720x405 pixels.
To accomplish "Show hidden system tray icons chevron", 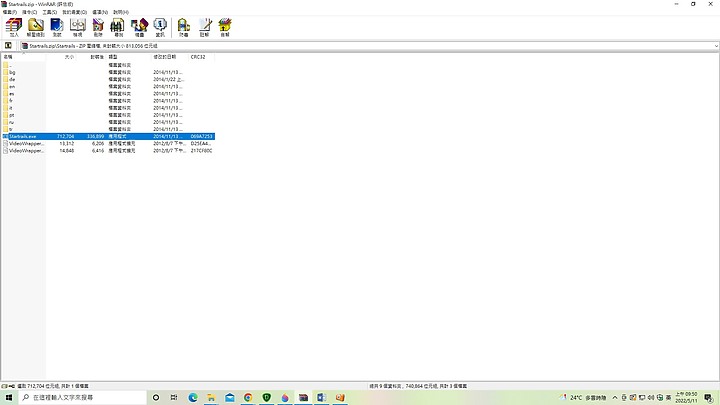I will coord(615,397).
